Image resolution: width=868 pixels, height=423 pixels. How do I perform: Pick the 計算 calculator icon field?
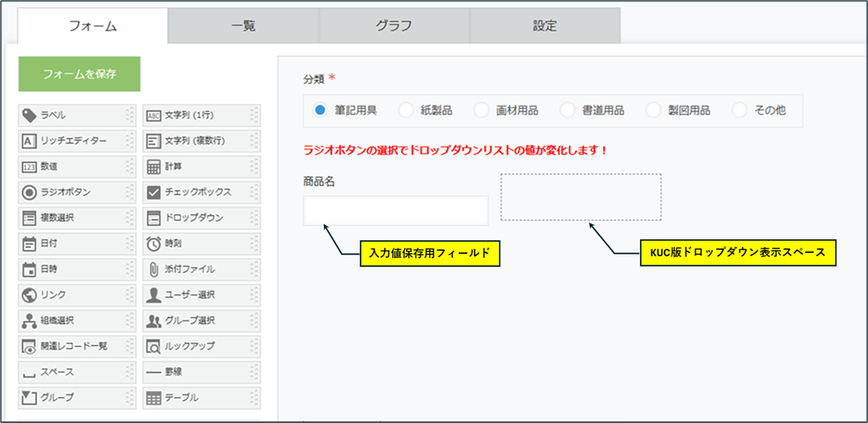click(153, 167)
